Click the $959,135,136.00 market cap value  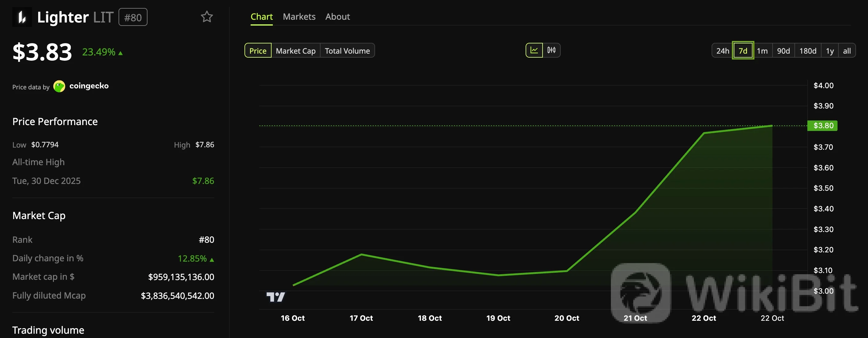coord(181,277)
